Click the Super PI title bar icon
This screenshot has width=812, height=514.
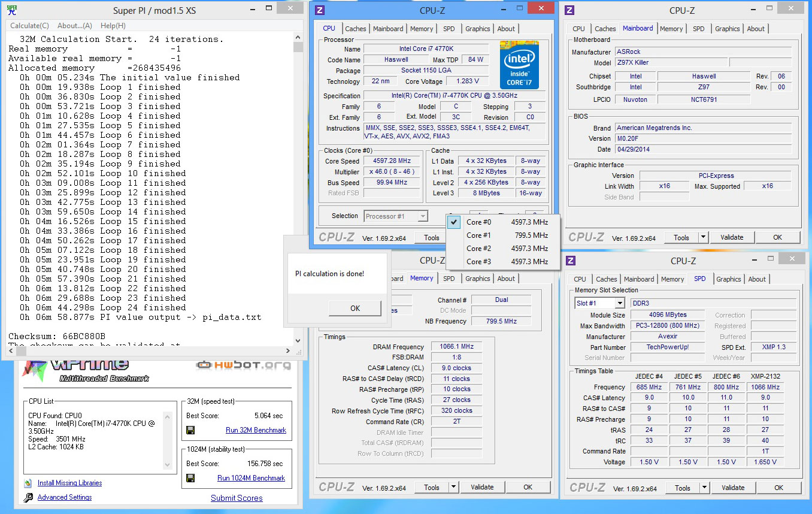click(x=11, y=11)
